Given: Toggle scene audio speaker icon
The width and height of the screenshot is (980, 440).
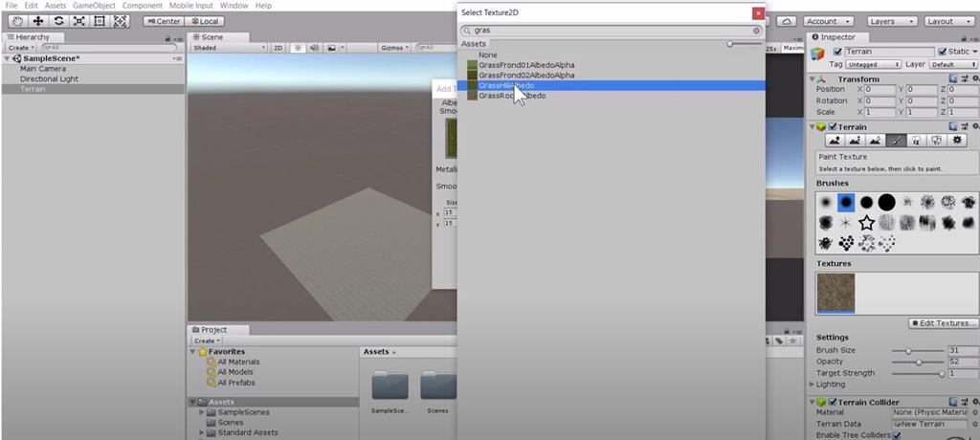Looking at the screenshot, I should [314, 48].
